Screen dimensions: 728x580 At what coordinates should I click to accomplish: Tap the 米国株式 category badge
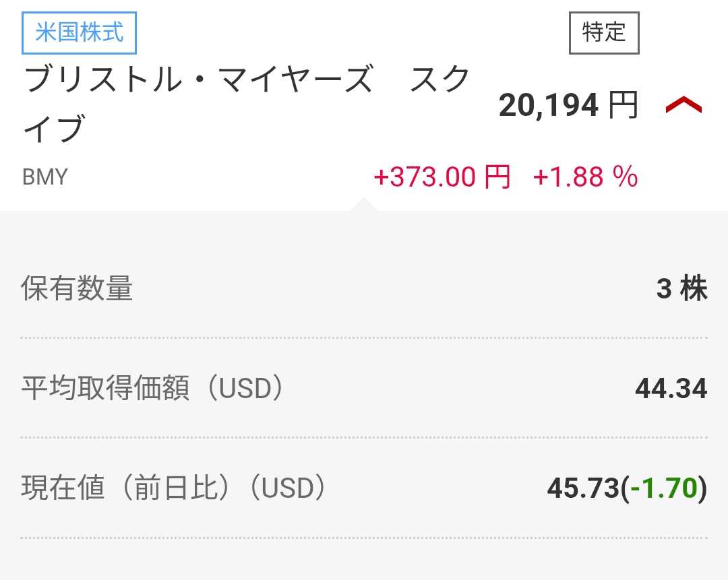pos(80,32)
